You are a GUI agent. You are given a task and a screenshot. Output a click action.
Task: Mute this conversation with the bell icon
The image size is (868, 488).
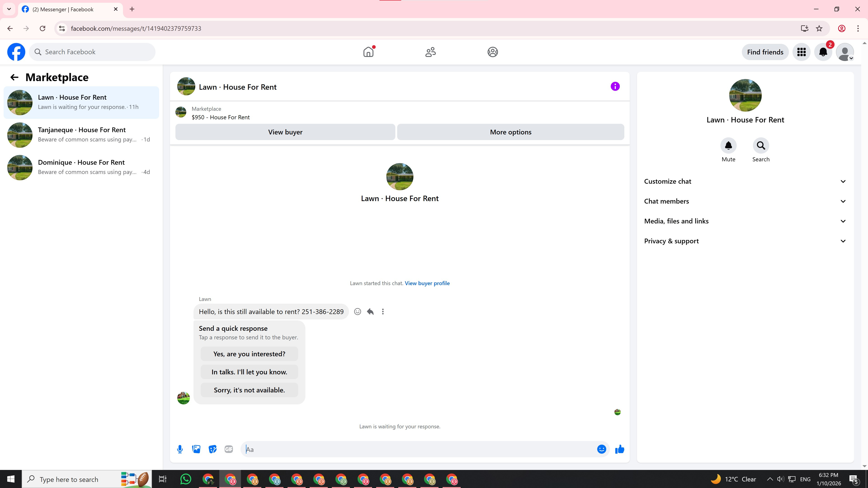(728, 145)
